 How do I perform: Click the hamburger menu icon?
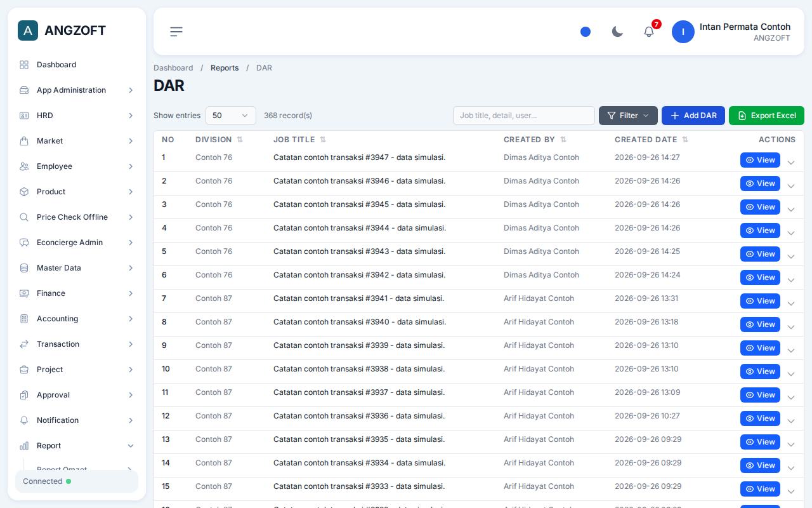click(176, 32)
